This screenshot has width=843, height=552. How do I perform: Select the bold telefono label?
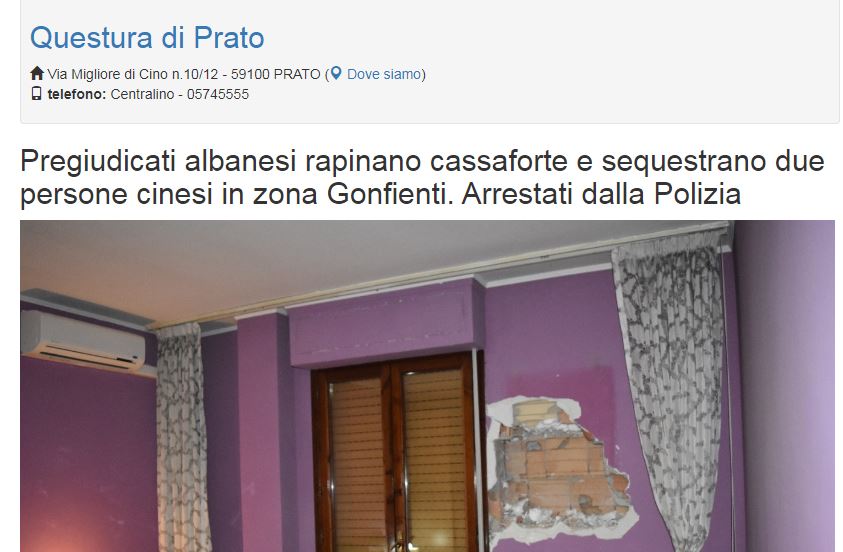(77, 94)
